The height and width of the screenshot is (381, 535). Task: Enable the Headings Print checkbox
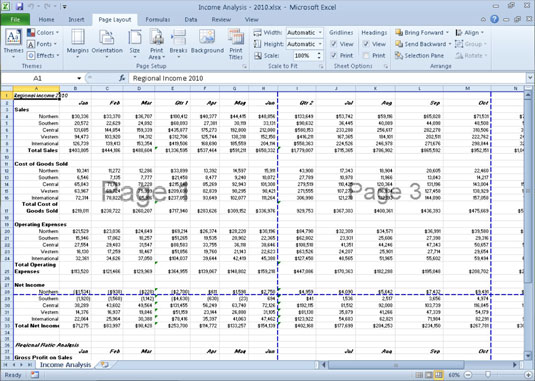click(366, 55)
